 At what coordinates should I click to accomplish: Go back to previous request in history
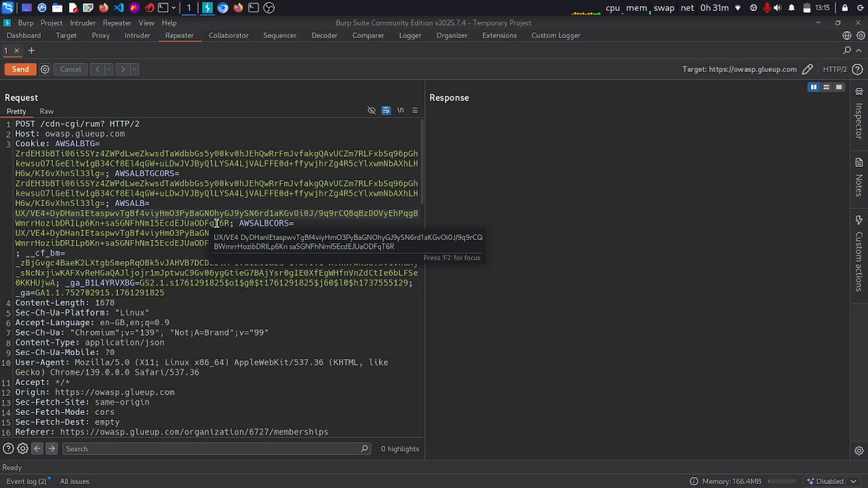[98, 69]
